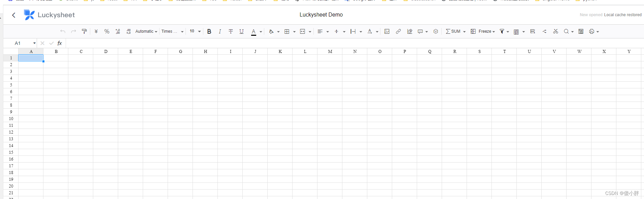The image size is (644, 199).
Task: Insert a chart from toolbar
Action: pyautogui.click(x=410, y=31)
